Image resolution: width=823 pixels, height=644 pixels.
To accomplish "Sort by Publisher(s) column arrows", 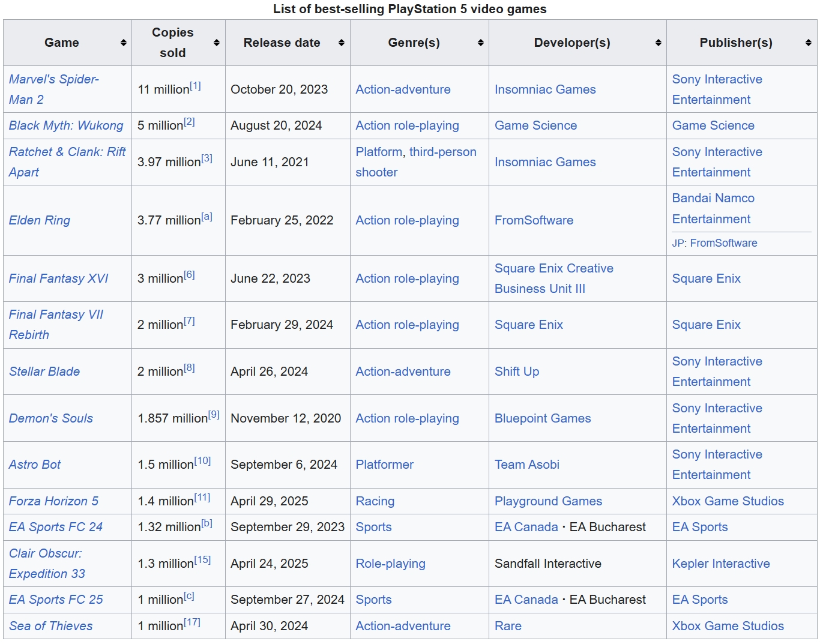I will [809, 43].
